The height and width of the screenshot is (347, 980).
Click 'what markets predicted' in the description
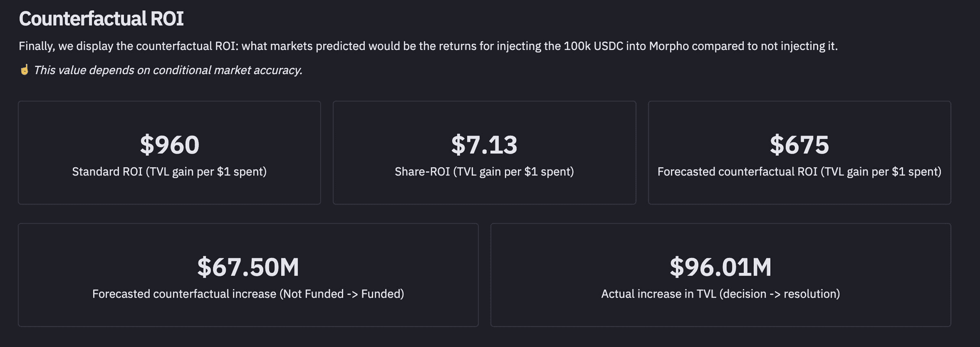(303, 46)
